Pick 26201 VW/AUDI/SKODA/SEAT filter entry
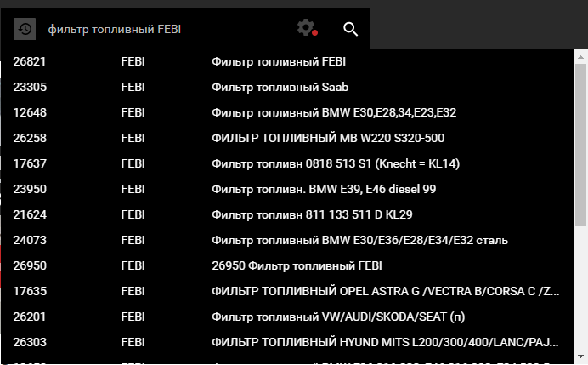Image resolution: width=588 pixels, height=365 pixels. click(287, 317)
